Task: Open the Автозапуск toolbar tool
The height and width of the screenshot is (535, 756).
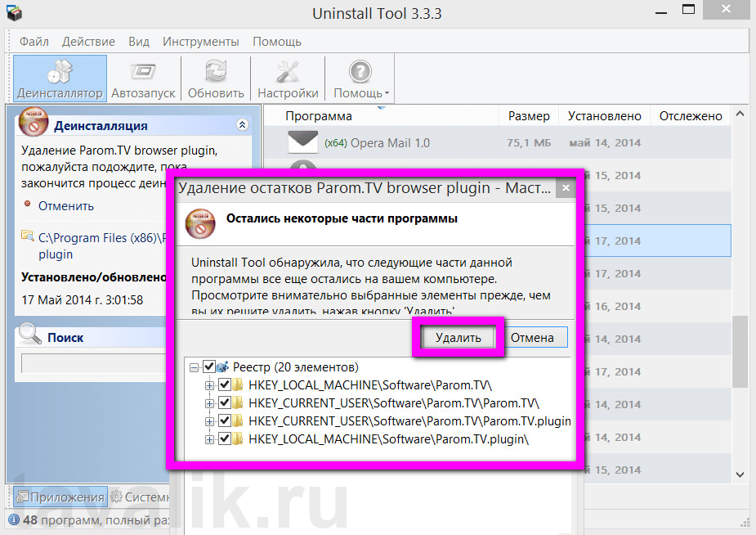Action: (143, 79)
